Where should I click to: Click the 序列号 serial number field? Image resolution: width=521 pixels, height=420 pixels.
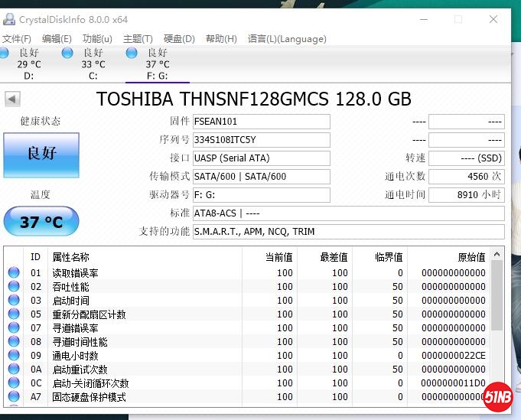[261, 140]
